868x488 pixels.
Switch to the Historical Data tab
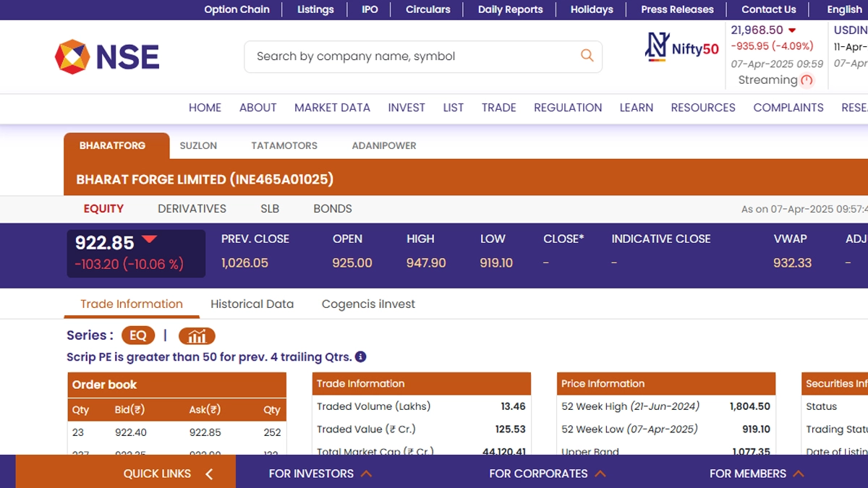click(x=252, y=304)
